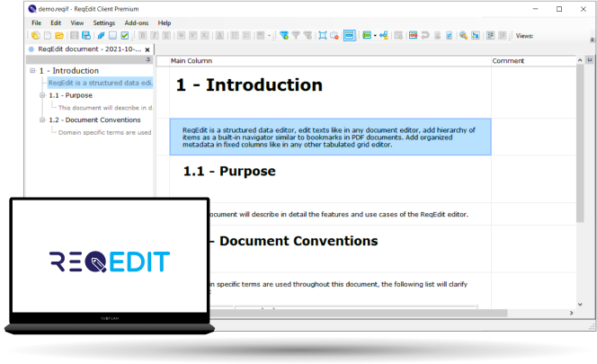Close the ReqEdit document tab

[147, 49]
